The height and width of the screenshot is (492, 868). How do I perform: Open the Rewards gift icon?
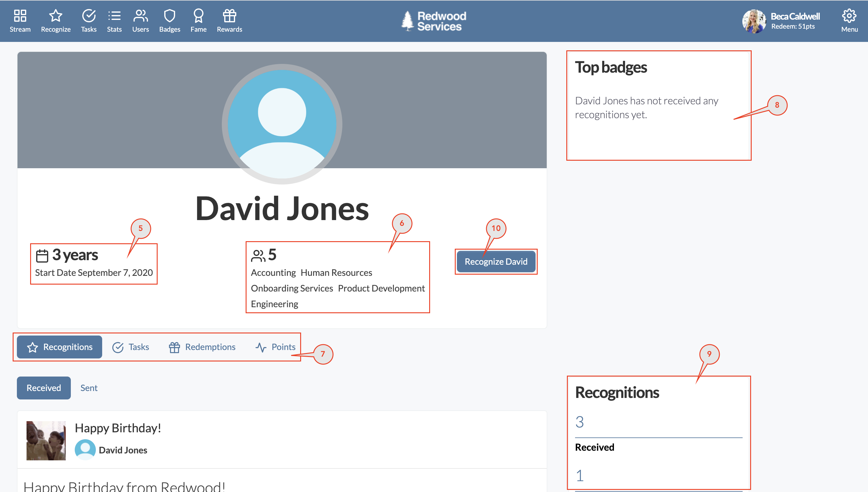(x=229, y=16)
